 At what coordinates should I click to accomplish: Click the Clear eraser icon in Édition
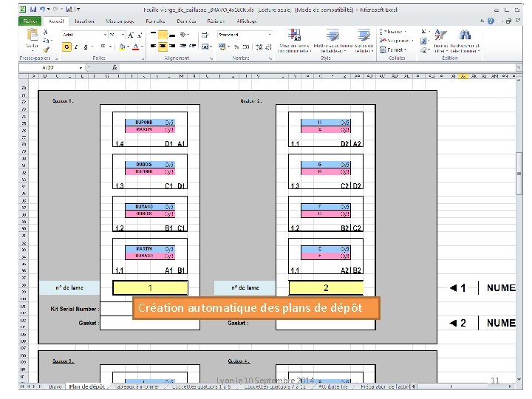coord(423,50)
